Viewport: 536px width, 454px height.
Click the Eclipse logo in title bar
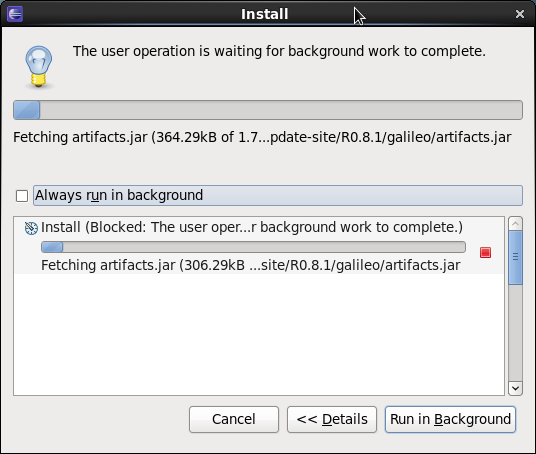point(15,14)
